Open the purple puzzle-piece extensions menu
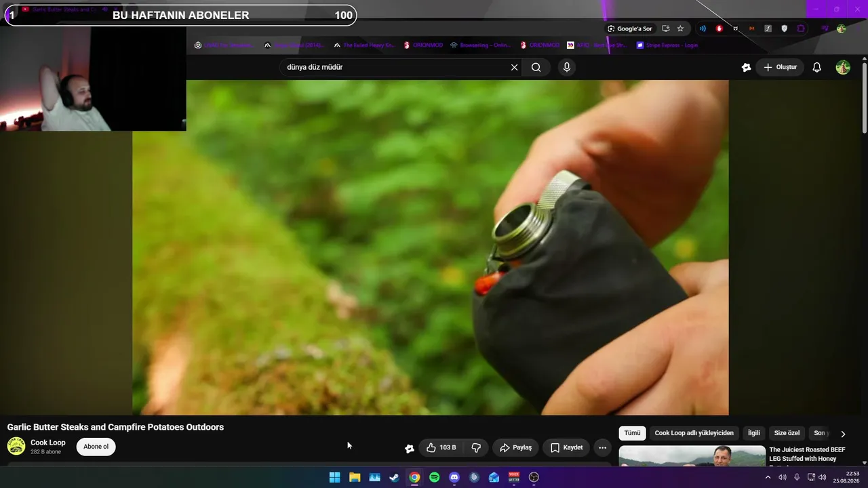The image size is (868, 488). tap(801, 28)
